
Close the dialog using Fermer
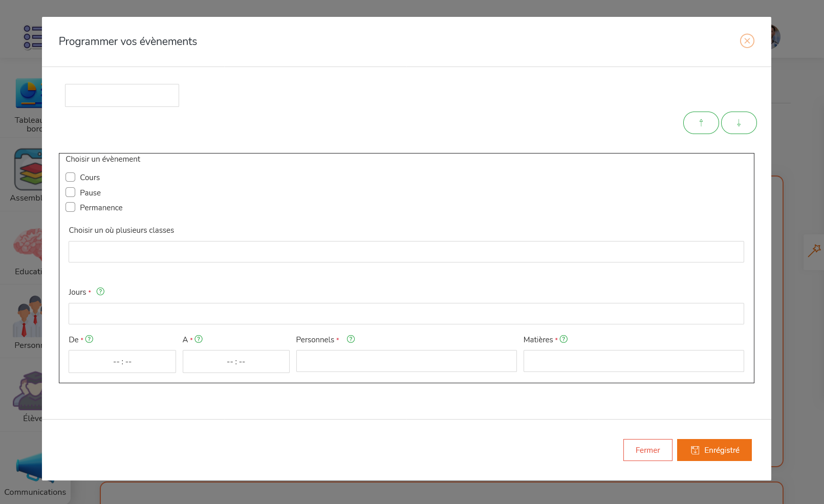[x=647, y=450]
